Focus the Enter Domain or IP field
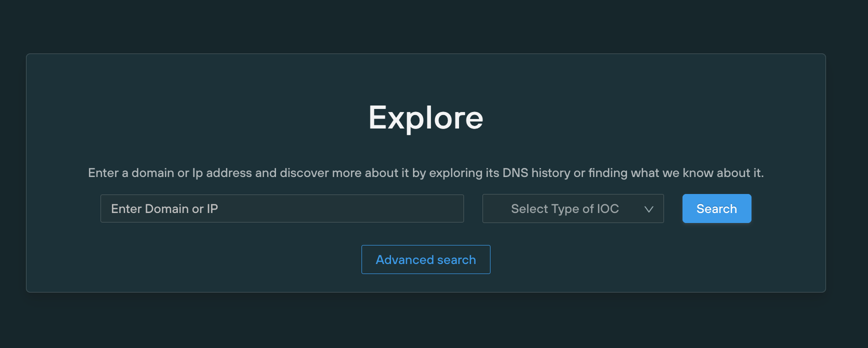868x348 pixels. point(282,208)
